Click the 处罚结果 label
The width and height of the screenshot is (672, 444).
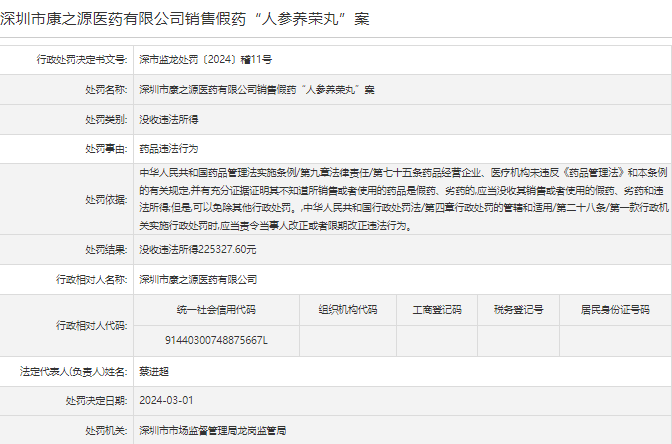pyautogui.click(x=106, y=249)
